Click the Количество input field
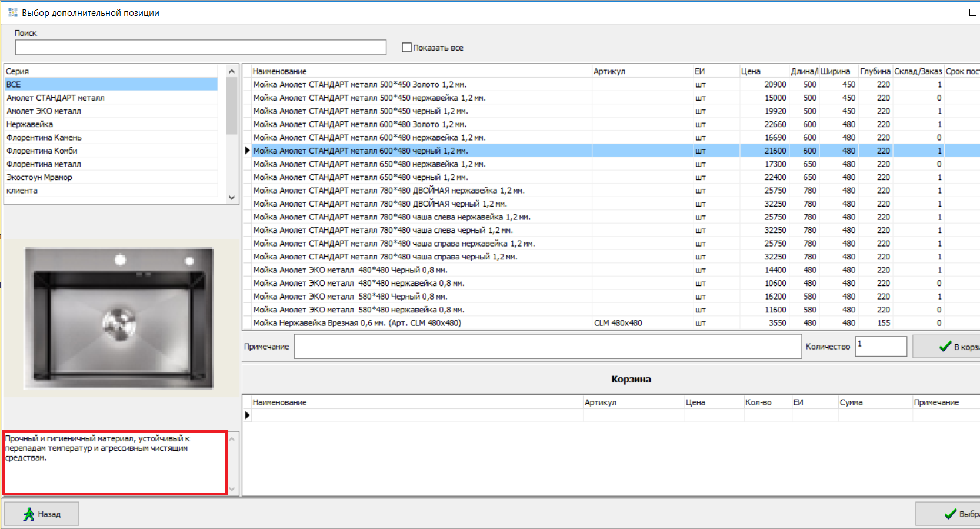The height and width of the screenshot is (529, 980). pyautogui.click(x=881, y=347)
